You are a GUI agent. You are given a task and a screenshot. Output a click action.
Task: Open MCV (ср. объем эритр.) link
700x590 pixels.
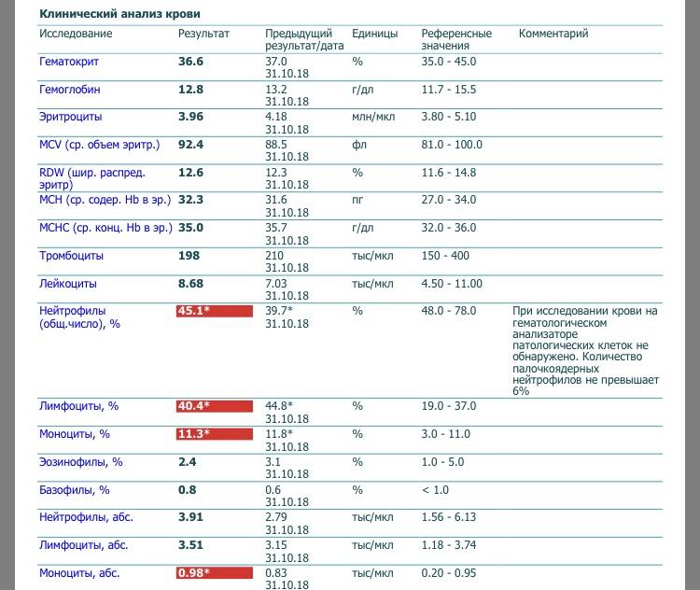(99, 145)
